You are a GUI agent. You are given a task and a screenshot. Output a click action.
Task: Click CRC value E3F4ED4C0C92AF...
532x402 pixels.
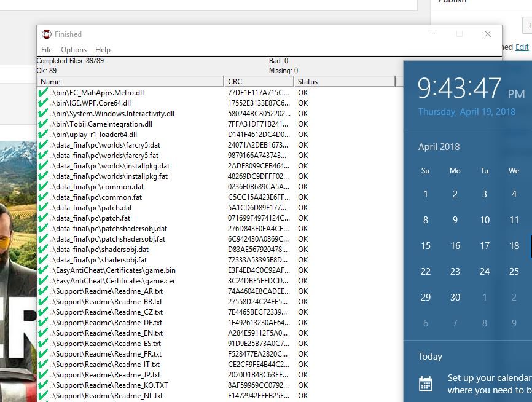click(259, 270)
